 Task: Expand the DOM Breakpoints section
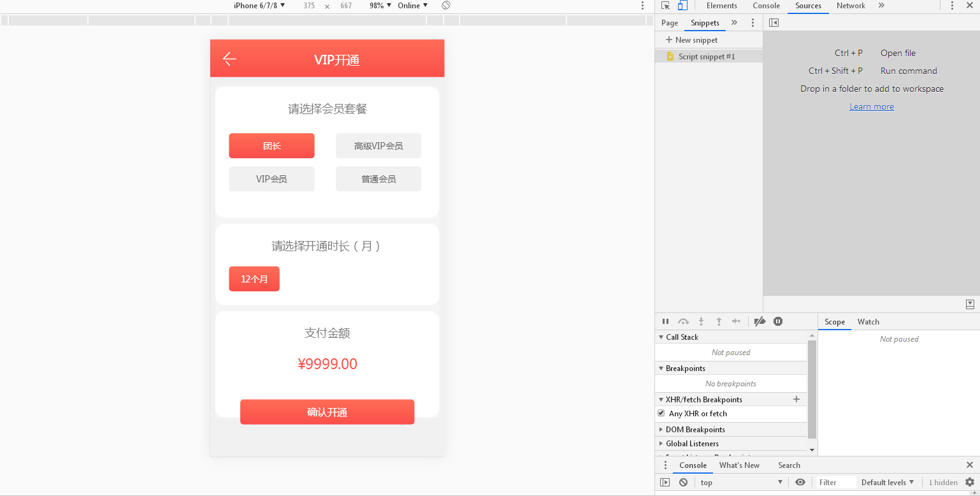tap(661, 429)
